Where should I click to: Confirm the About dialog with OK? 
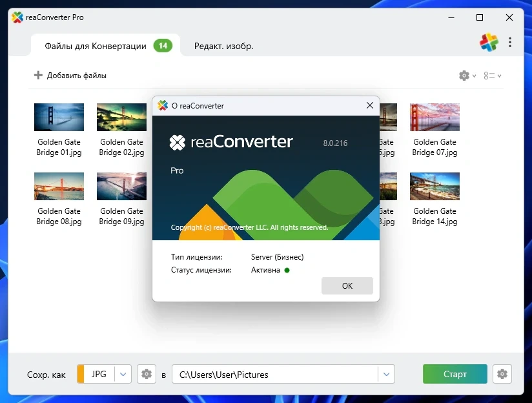tap(347, 286)
